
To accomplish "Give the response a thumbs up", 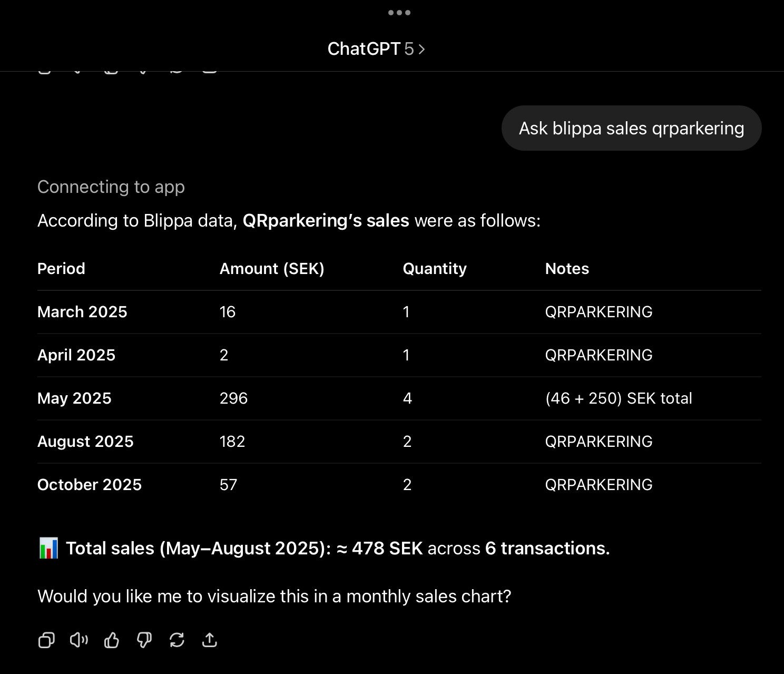I will 112,640.
